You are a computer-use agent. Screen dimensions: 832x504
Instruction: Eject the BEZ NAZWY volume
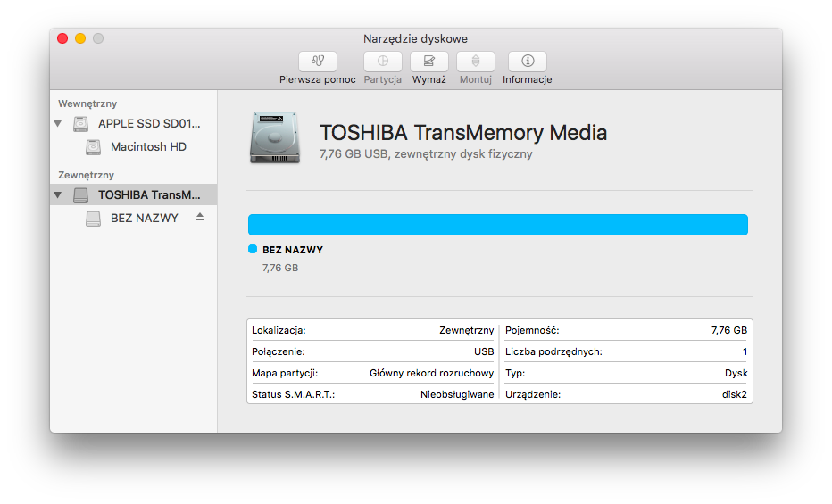[x=200, y=218]
